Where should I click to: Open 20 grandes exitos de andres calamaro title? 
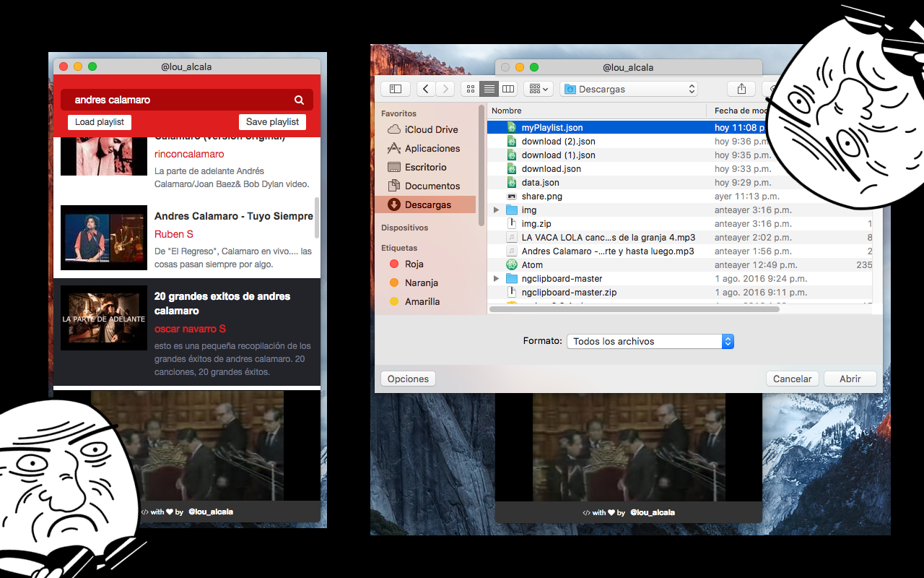[x=222, y=303]
